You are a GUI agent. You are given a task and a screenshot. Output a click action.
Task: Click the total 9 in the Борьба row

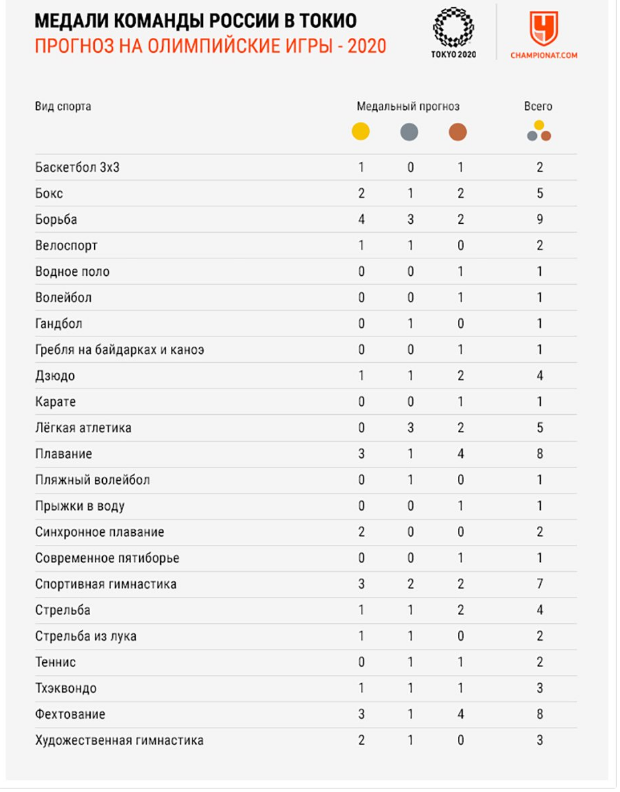coord(539,219)
